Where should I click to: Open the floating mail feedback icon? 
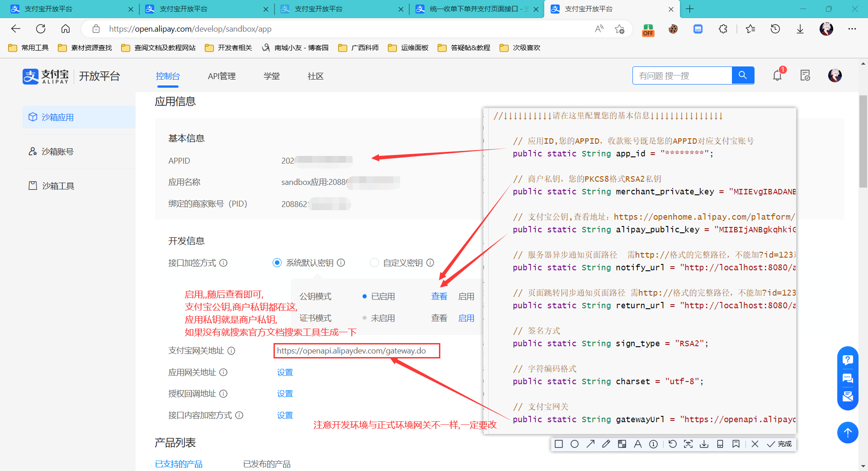coord(848,396)
